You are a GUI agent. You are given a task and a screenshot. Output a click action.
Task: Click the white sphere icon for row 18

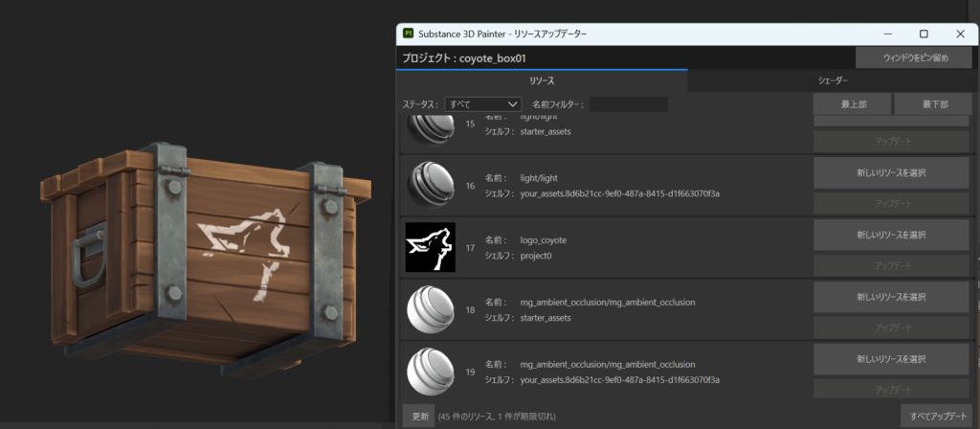pyautogui.click(x=430, y=309)
